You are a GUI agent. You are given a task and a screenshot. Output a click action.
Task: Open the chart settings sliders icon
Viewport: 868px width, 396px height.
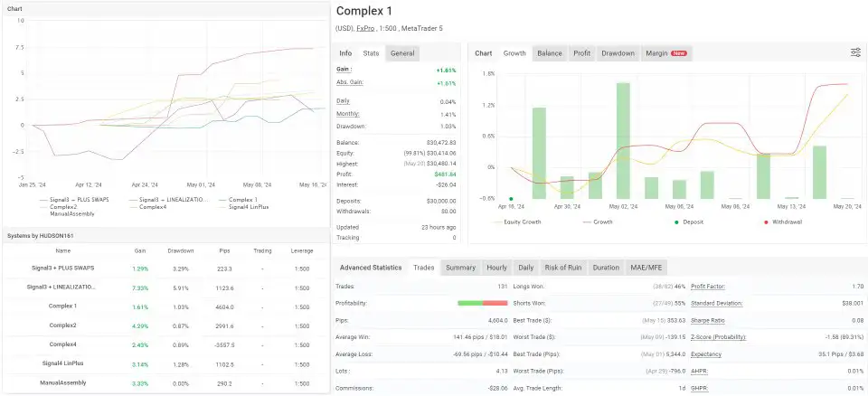point(855,53)
